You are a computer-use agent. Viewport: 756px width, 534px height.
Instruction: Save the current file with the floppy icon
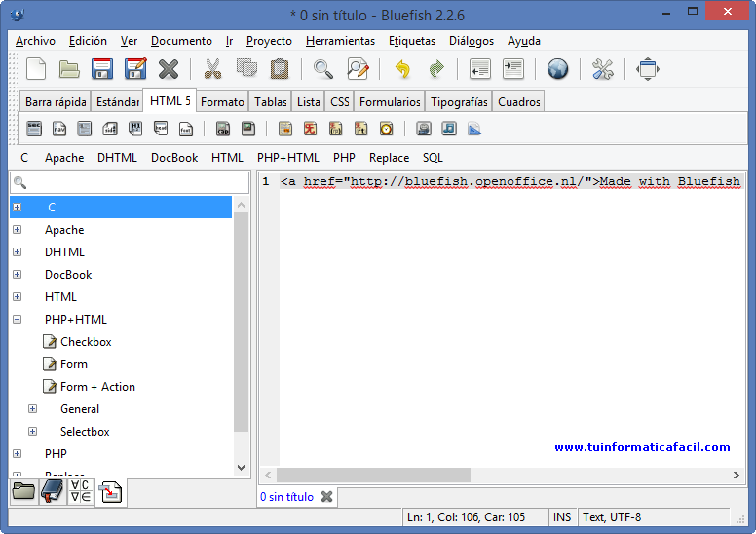(x=102, y=69)
